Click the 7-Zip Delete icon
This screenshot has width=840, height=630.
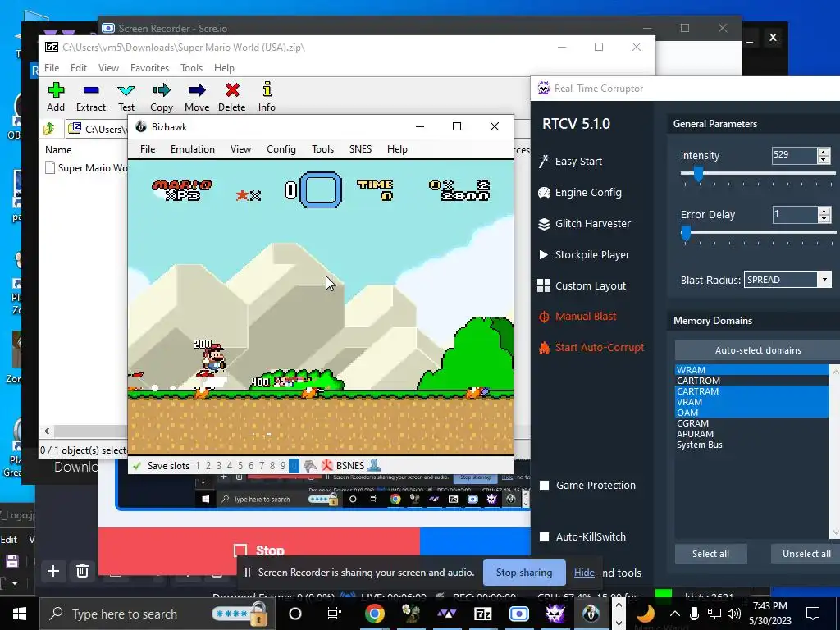(x=232, y=90)
